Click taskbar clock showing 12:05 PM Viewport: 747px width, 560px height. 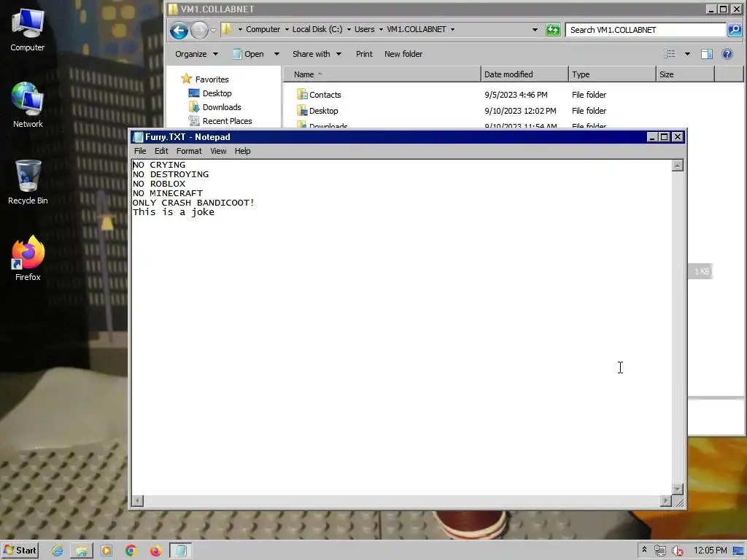711,551
